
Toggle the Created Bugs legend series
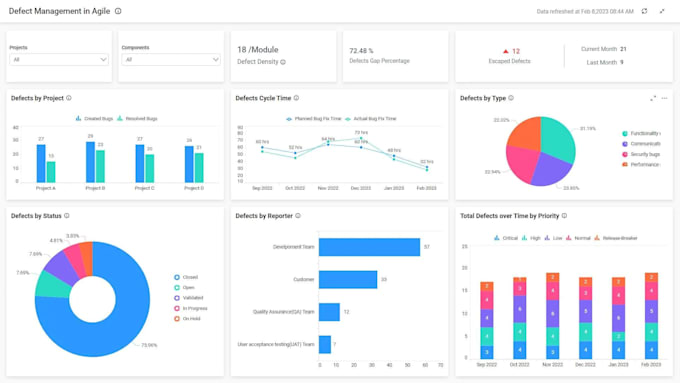pos(94,118)
